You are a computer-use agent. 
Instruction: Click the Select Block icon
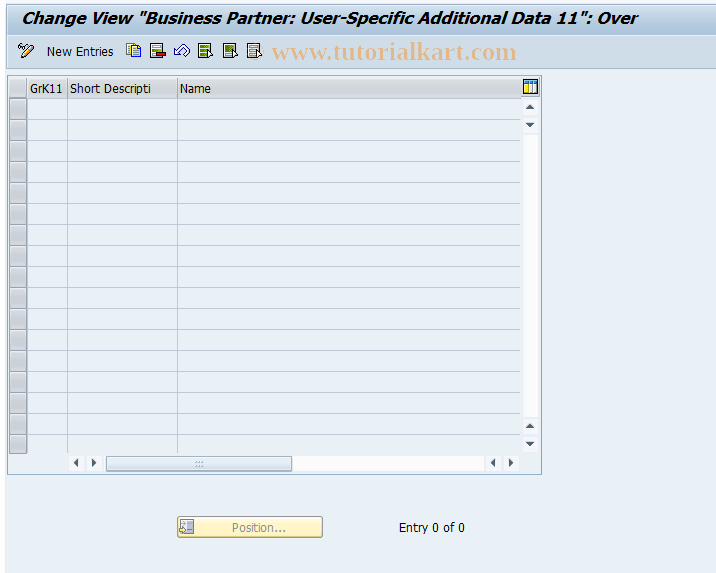click(230, 51)
